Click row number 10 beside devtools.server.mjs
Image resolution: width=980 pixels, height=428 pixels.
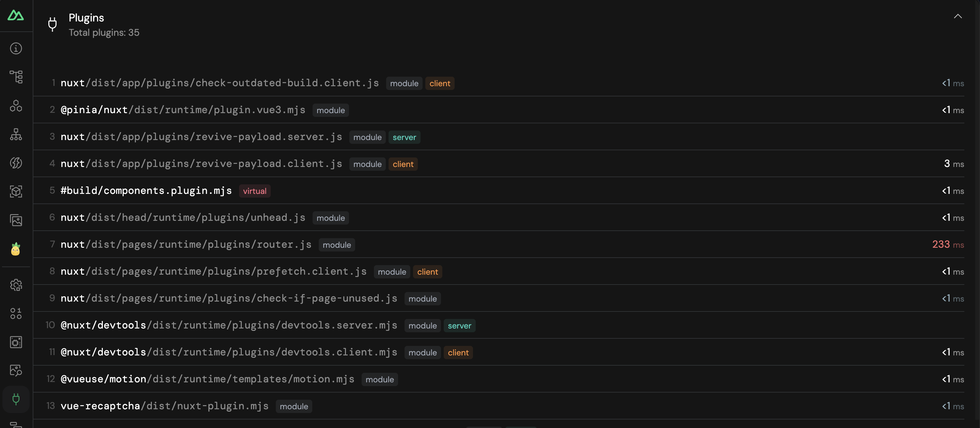[50, 325]
